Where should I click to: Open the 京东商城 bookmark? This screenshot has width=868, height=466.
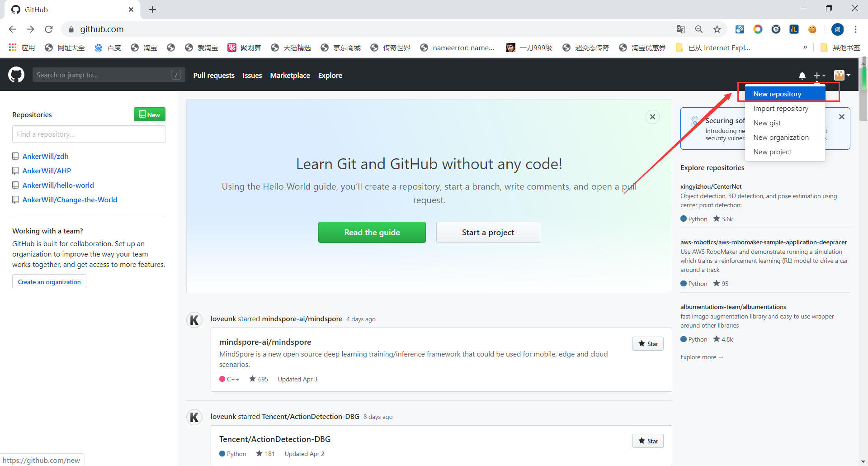tap(340, 48)
